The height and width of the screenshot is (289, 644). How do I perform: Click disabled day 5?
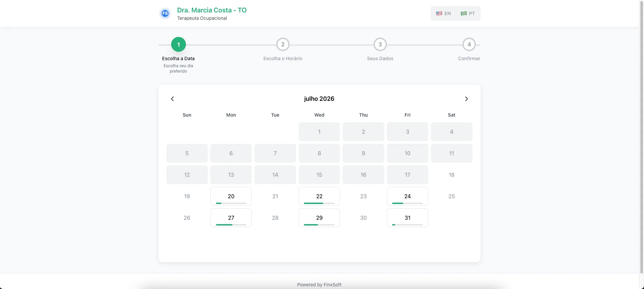pos(187,153)
